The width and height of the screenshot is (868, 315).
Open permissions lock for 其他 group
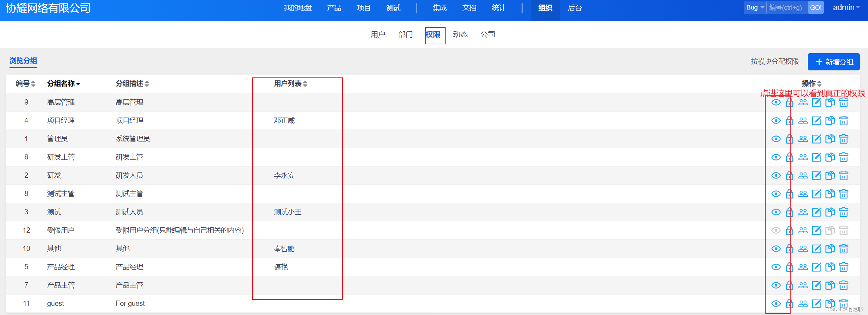click(x=790, y=249)
